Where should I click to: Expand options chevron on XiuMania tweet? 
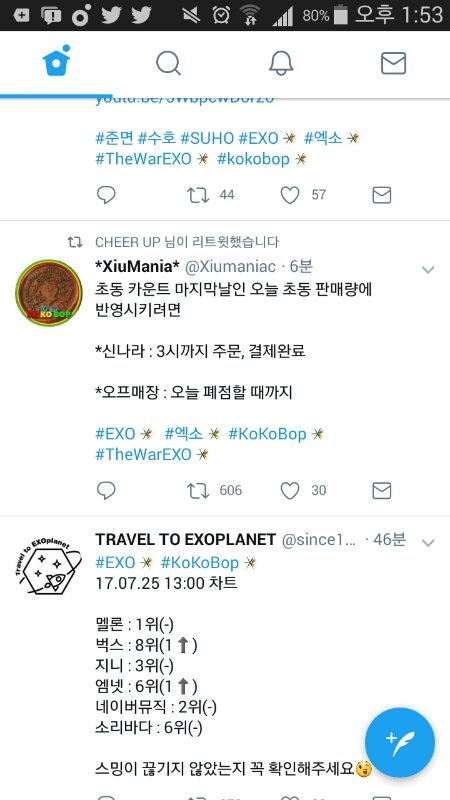(x=428, y=270)
